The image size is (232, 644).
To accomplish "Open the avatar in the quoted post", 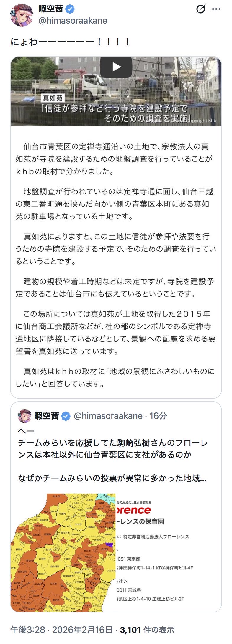I will [24, 416].
